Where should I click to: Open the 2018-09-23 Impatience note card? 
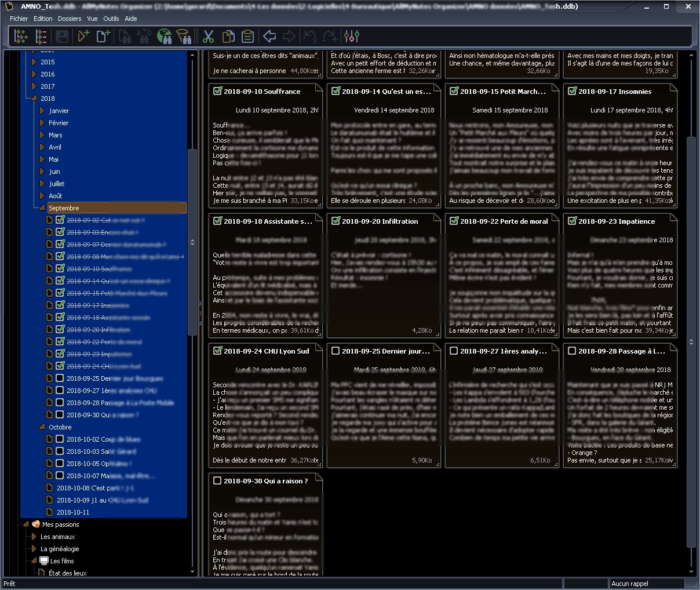pyautogui.click(x=617, y=221)
